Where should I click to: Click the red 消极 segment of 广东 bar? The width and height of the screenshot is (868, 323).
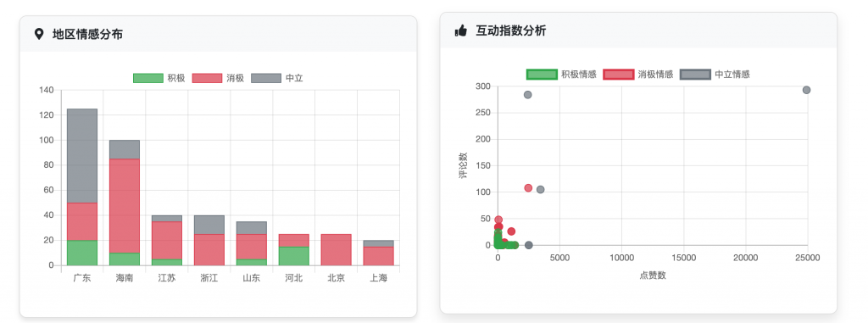(82, 221)
